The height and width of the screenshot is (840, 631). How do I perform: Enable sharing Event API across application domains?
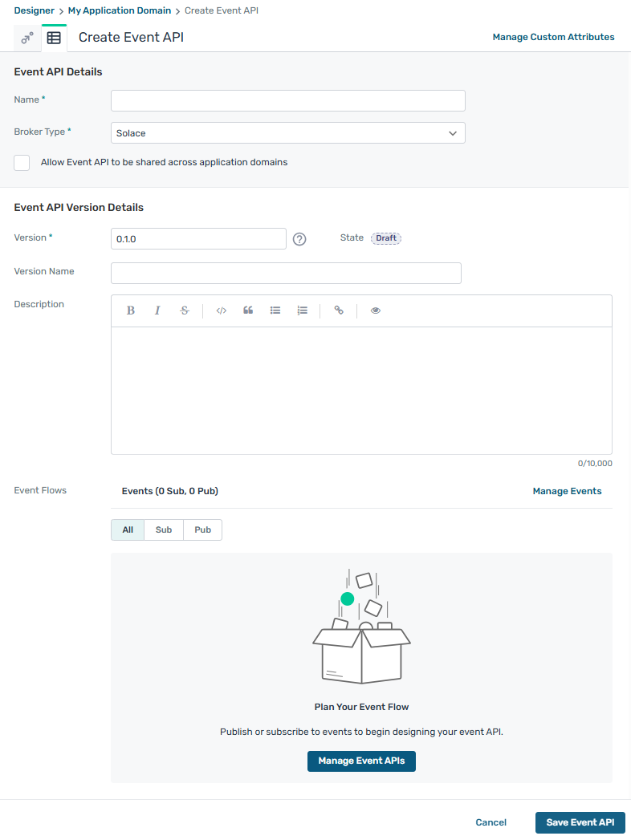click(x=22, y=163)
